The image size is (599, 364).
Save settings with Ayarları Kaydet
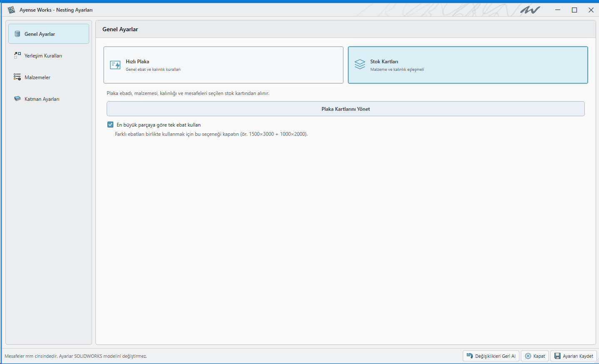tap(574, 356)
